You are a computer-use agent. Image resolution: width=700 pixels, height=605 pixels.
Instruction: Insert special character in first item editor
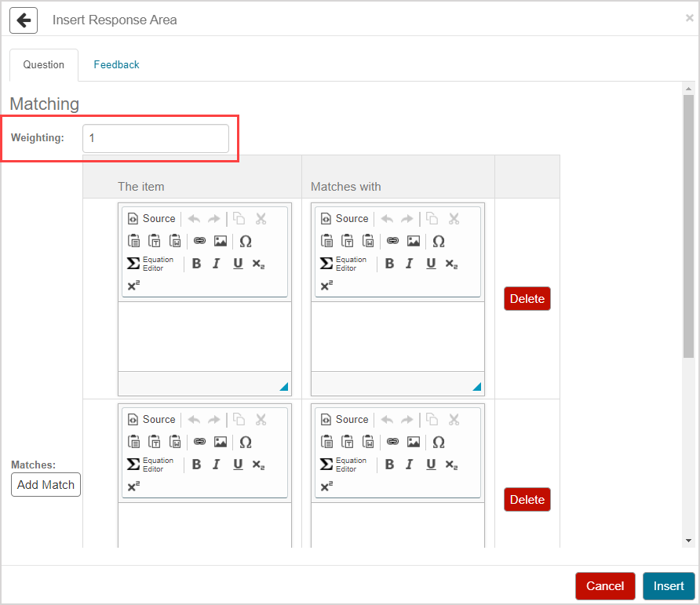click(246, 242)
